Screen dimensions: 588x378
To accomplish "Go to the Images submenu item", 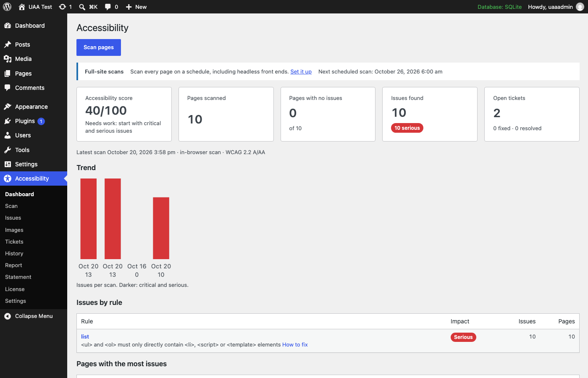I will coord(14,230).
